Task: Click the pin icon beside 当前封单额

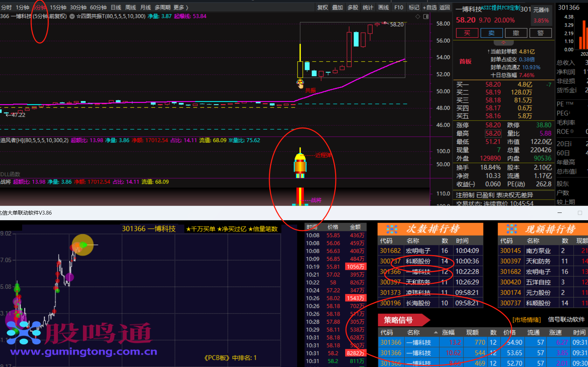Action: click(x=489, y=52)
